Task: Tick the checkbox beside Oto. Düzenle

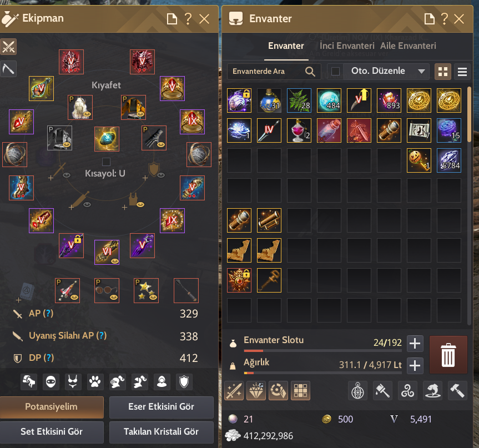Action: click(335, 72)
